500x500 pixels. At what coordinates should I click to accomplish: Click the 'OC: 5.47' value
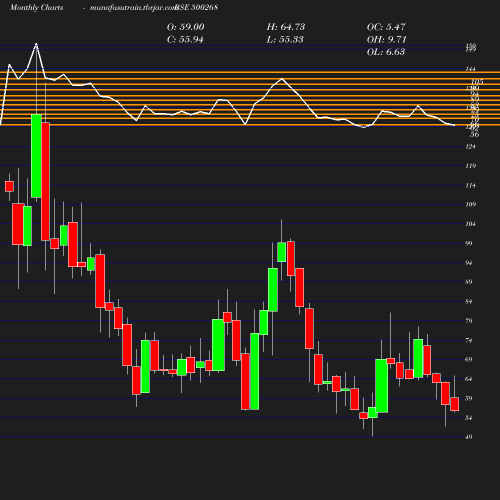pos(386,27)
